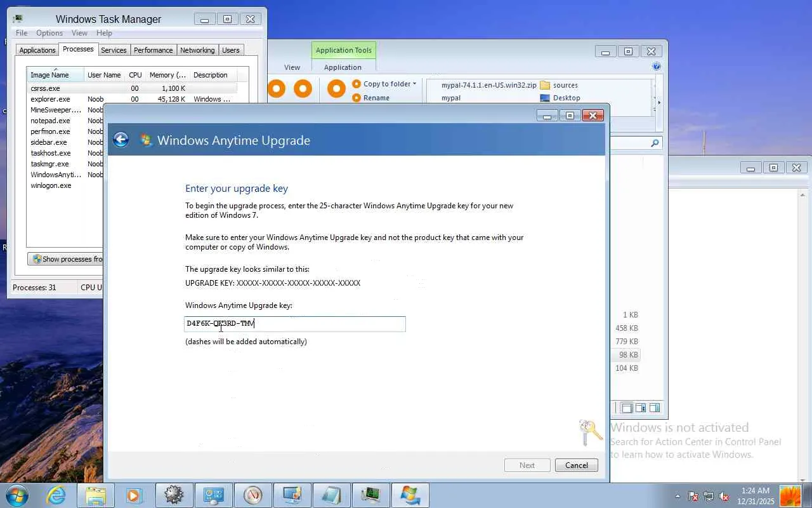Viewport: 812px width, 508px height.
Task: Click the upgrade key input field
Action: tap(295, 324)
